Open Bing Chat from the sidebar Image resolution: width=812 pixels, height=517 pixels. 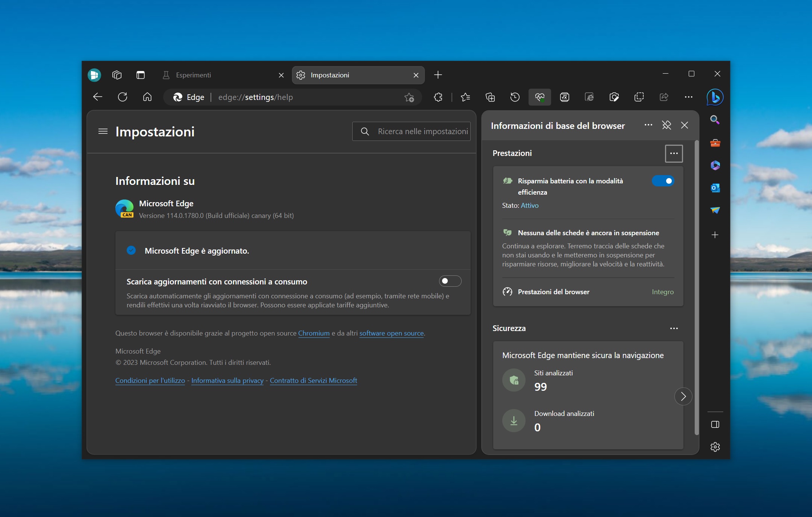(x=715, y=97)
